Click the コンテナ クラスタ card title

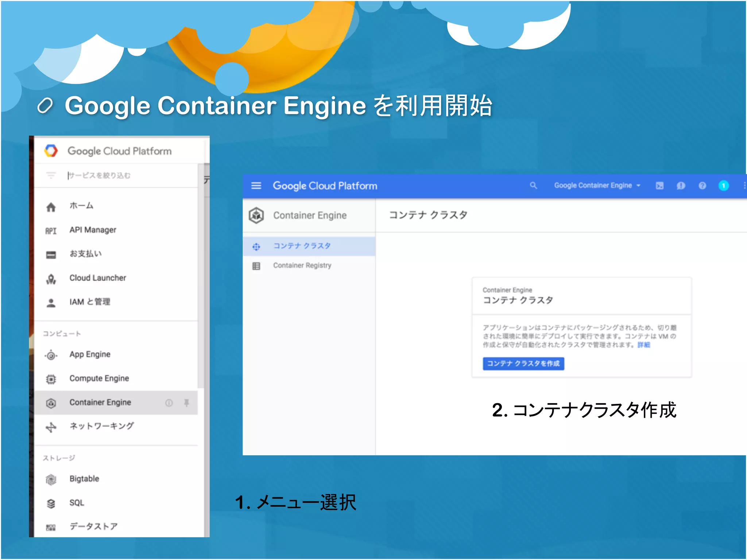click(x=518, y=300)
